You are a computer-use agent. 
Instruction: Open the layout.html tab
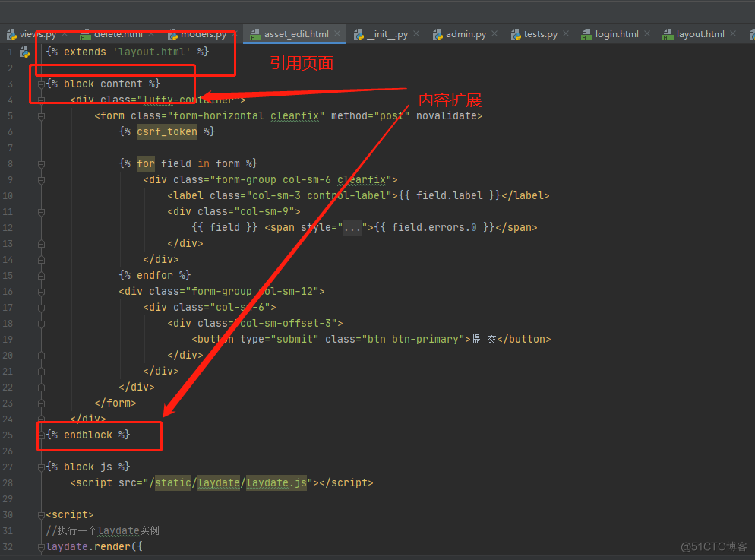coord(700,34)
